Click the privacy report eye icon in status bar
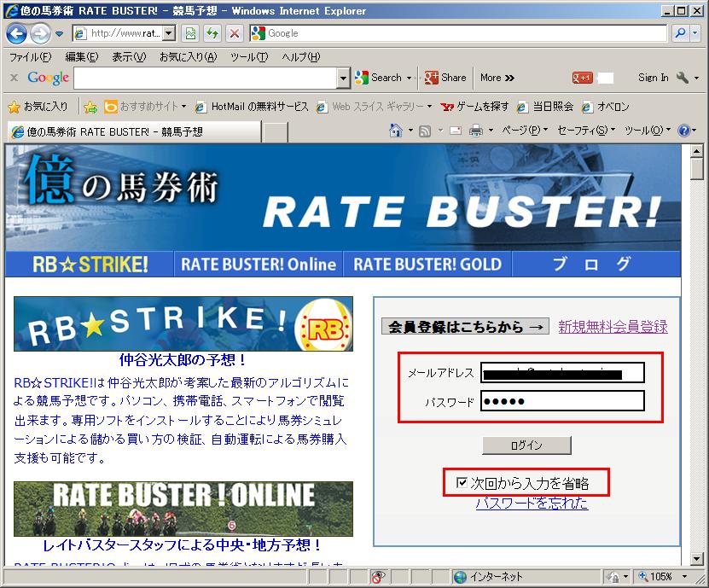This screenshot has height=588, width=709. [x=378, y=577]
